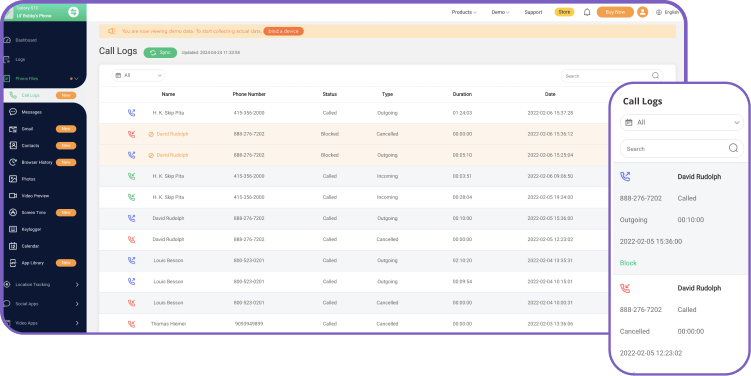Click the outgoing call icon for H. K. Skip Pita
The image size is (751, 376).
tap(131, 113)
